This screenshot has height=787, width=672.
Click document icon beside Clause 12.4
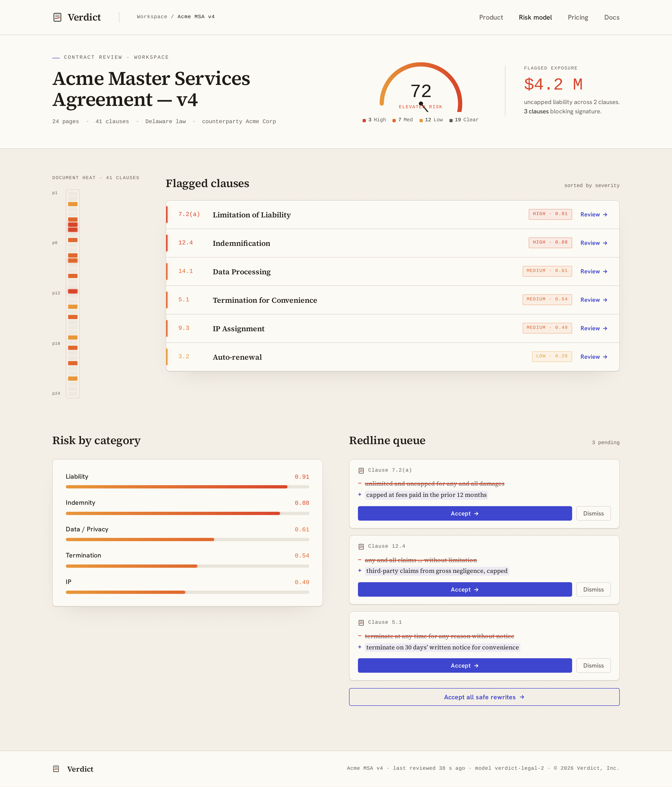[361, 547]
